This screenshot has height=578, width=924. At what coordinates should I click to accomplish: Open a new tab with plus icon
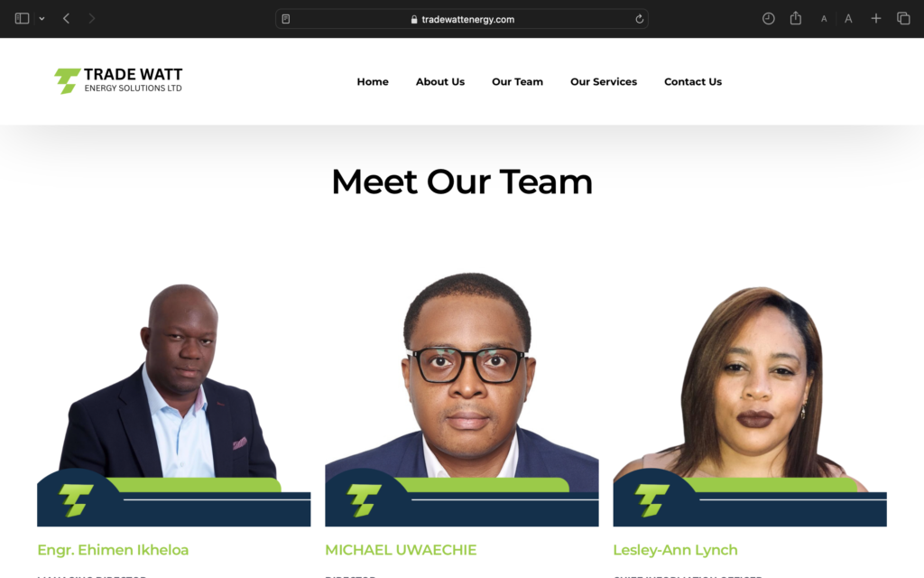[876, 19]
